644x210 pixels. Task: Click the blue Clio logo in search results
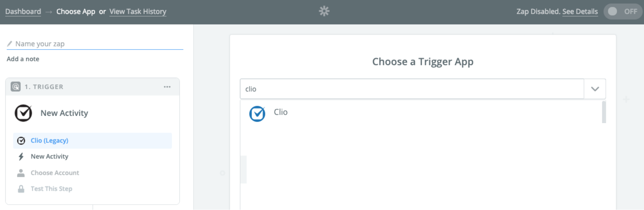coord(257,114)
